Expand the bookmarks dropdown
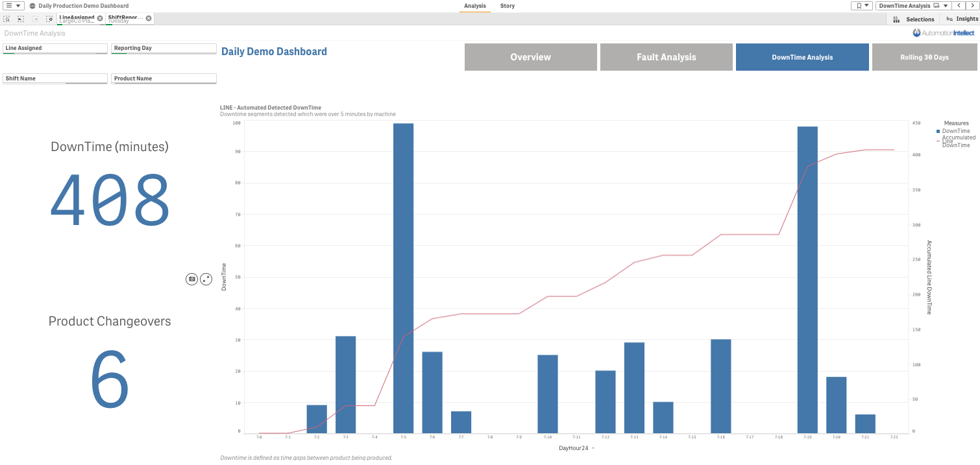Image resolution: width=980 pixels, height=465 pixels. (861, 6)
